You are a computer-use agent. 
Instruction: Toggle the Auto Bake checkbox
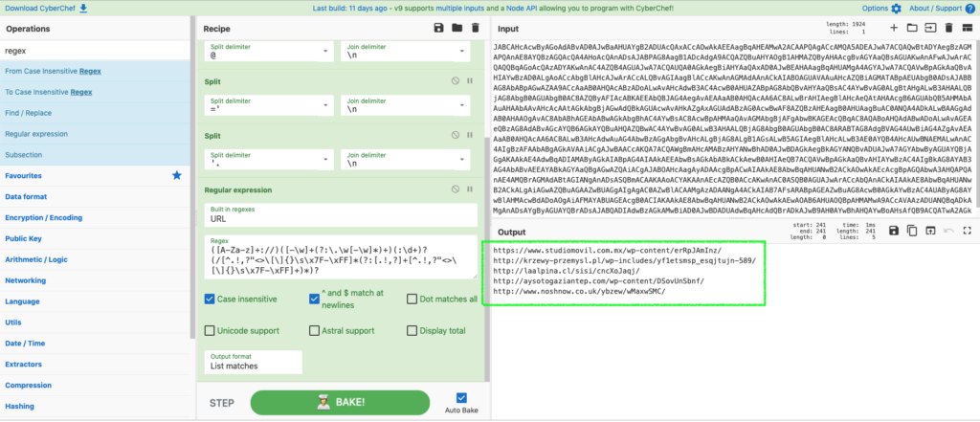pyautogui.click(x=462, y=396)
